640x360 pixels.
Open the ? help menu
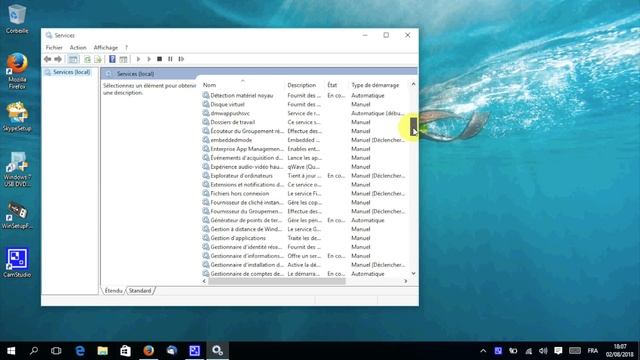tap(127, 48)
